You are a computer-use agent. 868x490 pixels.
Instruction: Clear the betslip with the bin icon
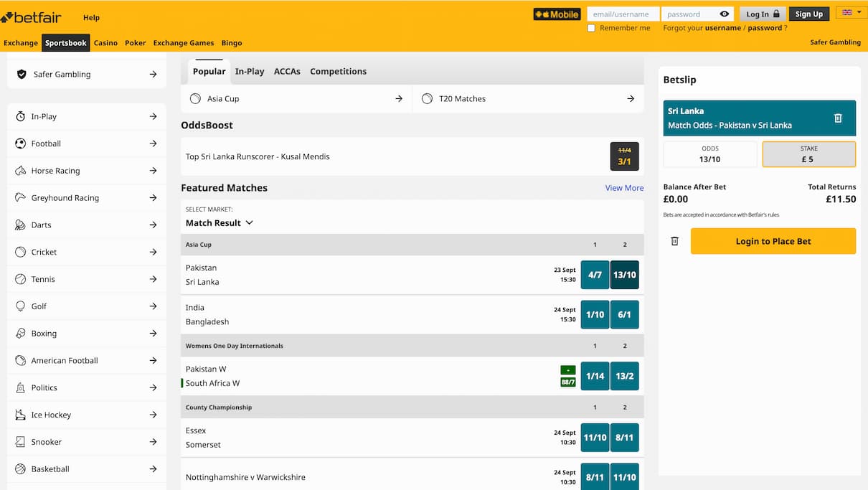coord(674,241)
